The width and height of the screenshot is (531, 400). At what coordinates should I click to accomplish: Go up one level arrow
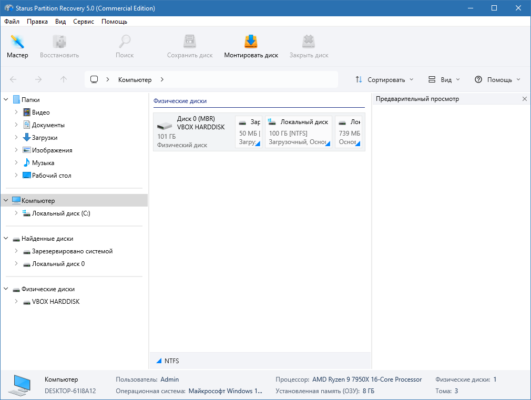(x=63, y=80)
